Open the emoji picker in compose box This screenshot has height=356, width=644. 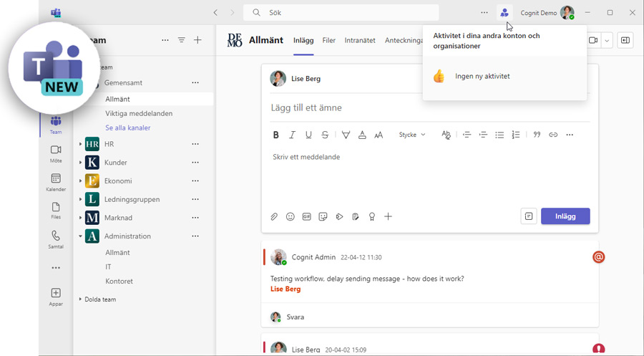[291, 216]
